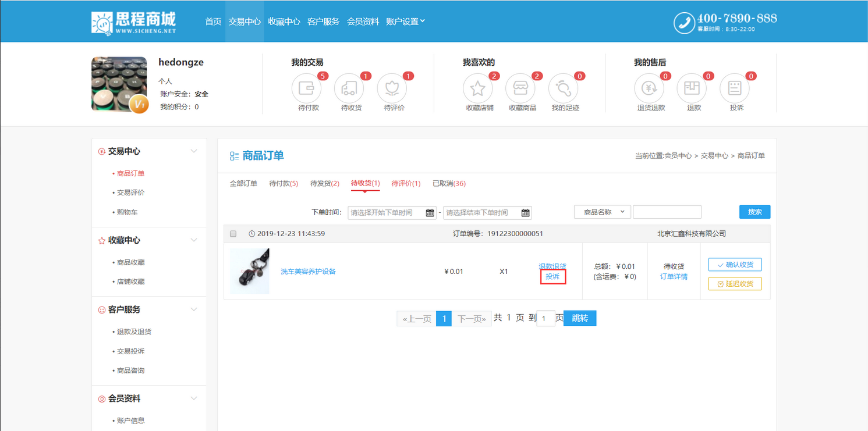
Task: Open the 退款 box icon in 我的售后
Action: tap(692, 88)
